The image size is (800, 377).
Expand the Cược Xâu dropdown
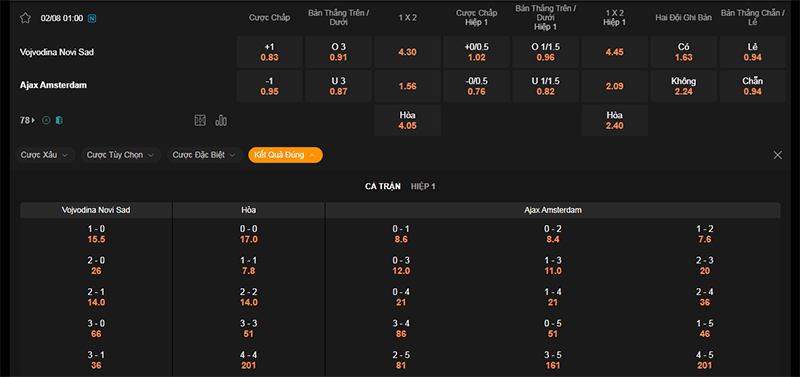(x=45, y=155)
